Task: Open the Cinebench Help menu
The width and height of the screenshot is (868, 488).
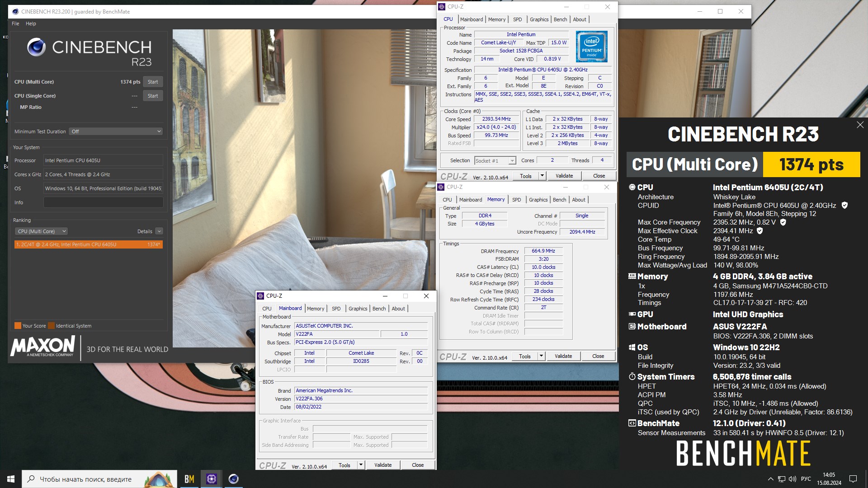Action: point(31,23)
